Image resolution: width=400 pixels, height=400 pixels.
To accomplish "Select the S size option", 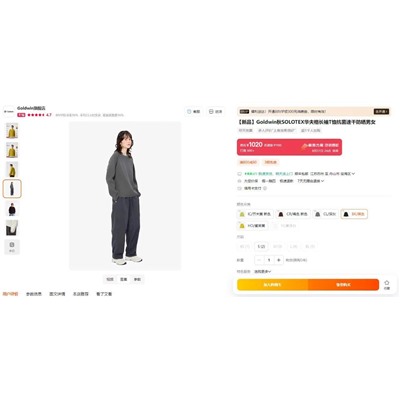I will coord(261,247).
